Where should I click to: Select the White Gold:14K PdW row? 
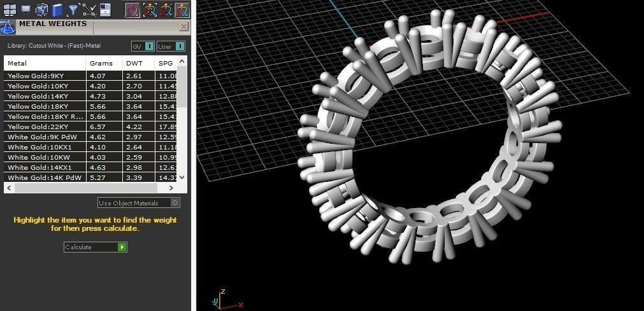click(x=90, y=177)
